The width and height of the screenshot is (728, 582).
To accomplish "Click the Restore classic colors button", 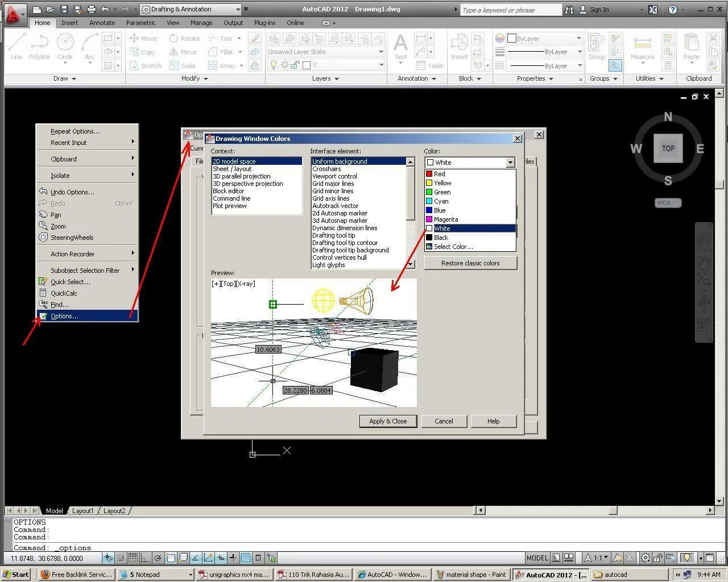I will [470, 263].
